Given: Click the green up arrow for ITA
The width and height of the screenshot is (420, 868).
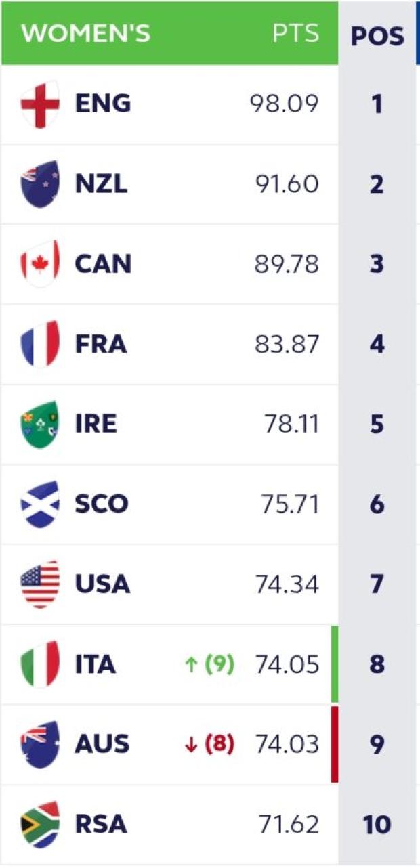Looking at the screenshot, I should tap(191, 665).
